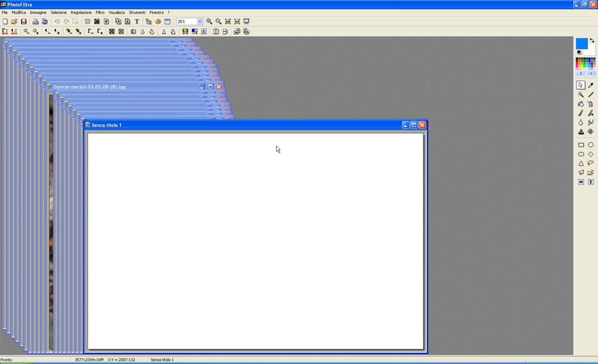Open the Selezione menu

pyautogui.click(x=59, y=13)
